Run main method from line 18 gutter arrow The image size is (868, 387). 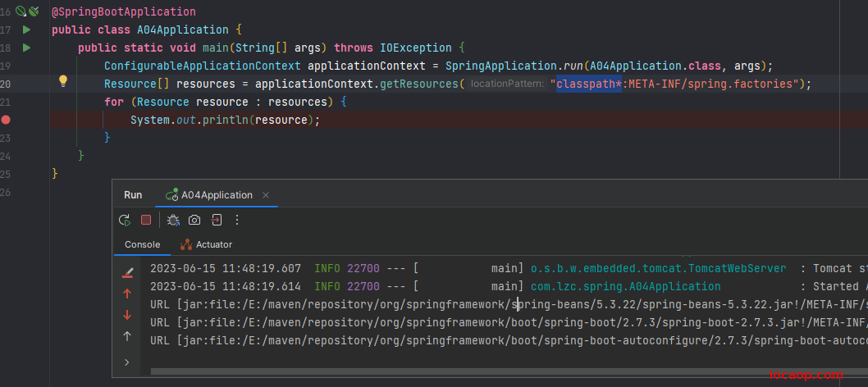point(26,48)
